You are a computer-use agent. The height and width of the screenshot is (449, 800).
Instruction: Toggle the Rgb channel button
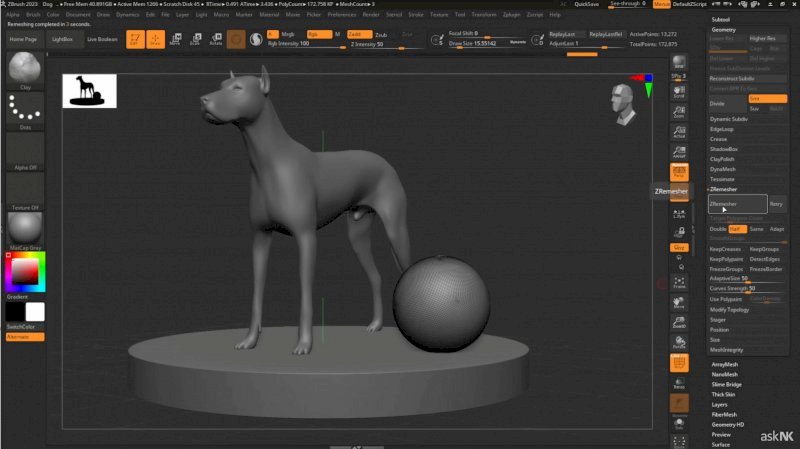319,34
